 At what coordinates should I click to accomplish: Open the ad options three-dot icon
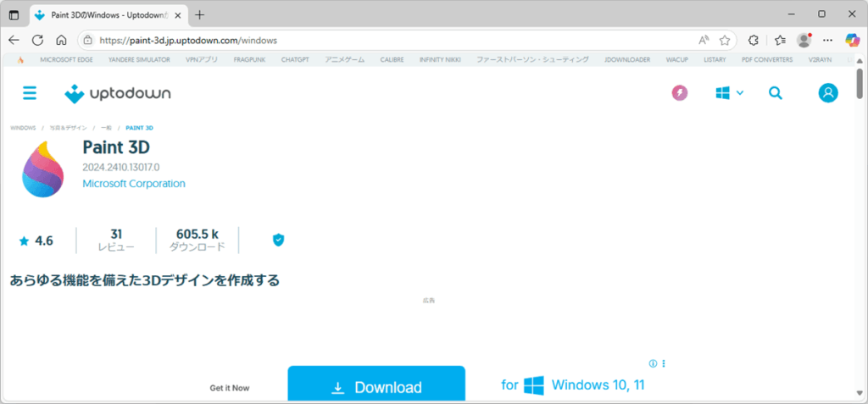coord(664,363)
